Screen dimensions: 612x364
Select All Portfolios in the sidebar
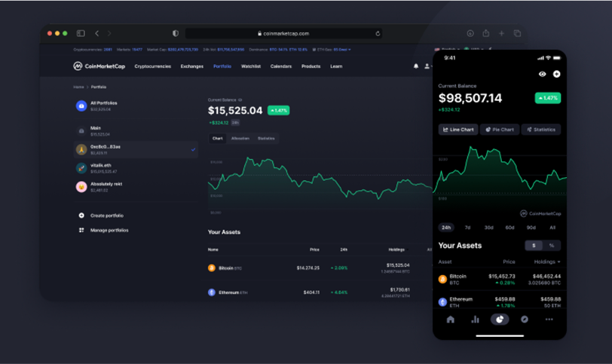pos(136,106)
